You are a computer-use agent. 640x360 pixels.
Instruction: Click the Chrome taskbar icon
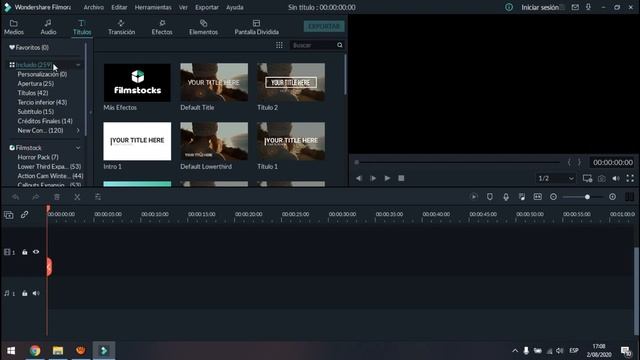(35, 351)
